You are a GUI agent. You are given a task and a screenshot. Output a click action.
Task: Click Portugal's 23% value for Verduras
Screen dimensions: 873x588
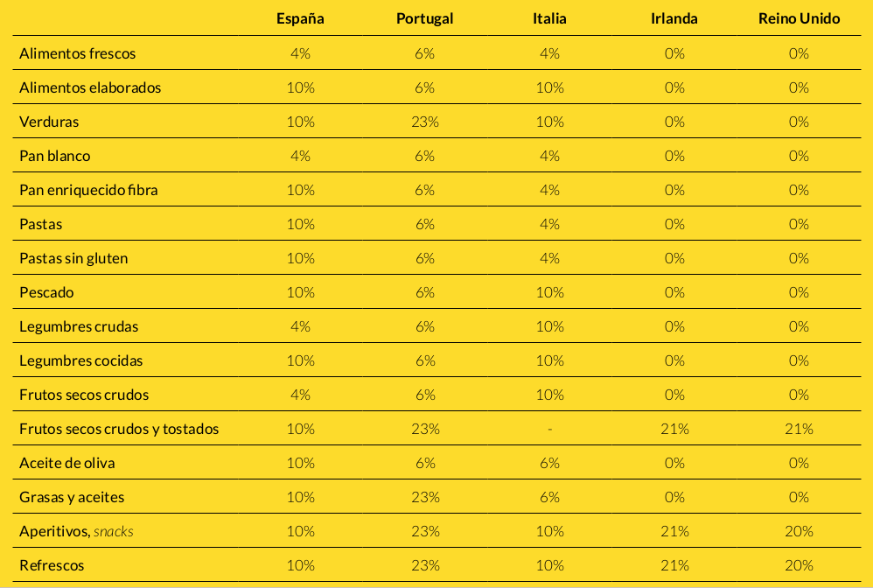[x=425, y=122]
